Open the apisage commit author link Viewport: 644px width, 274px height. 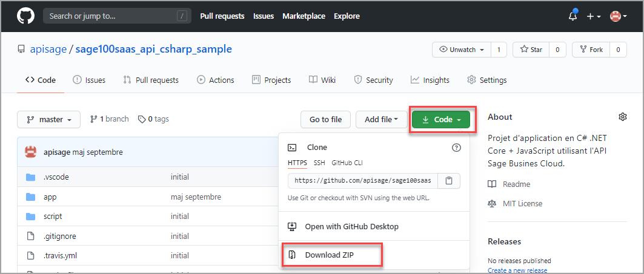(x=57, y=152)
